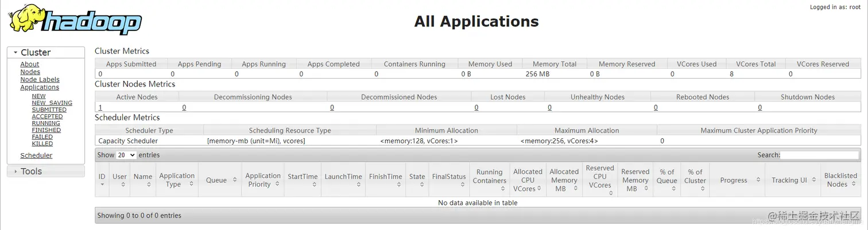Focus the table Search input field
The width and height of the screenshot is (868, 230).
click(820, 155)
